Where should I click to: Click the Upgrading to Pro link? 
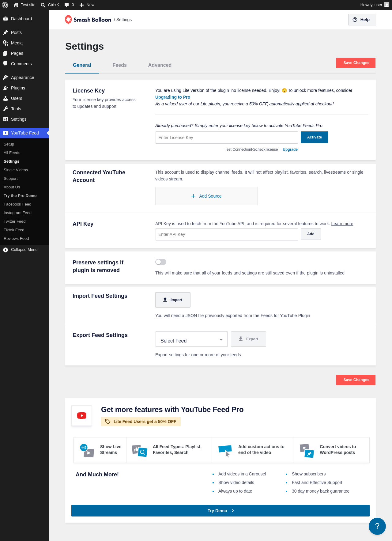tap(173, 97)
